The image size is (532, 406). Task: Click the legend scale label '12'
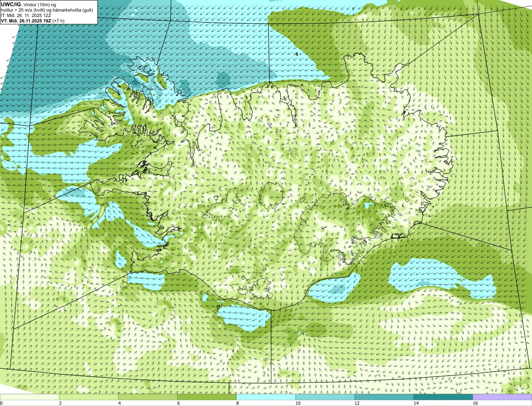point(357,403)
